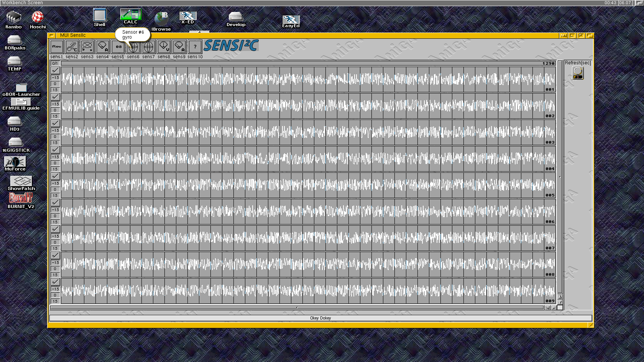
Task: Click the vertical graph scrollbar track
Action: pos(560,176)
